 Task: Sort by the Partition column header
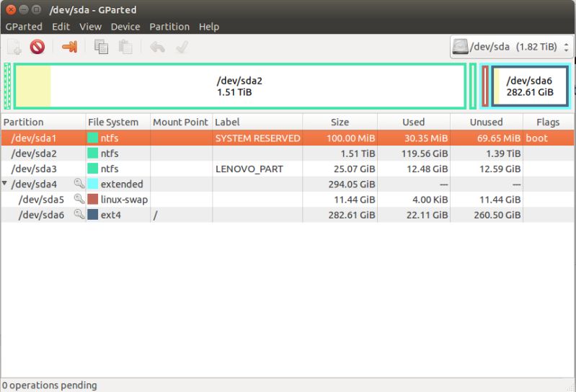43,122
